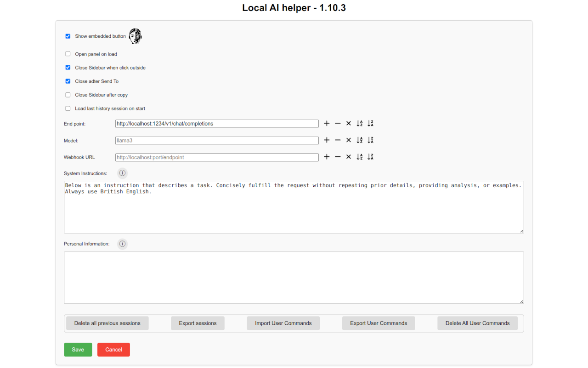Screen dimensions: 588x368
Task: Click the remove (−) icon beside End point
Action: (338, 123)
